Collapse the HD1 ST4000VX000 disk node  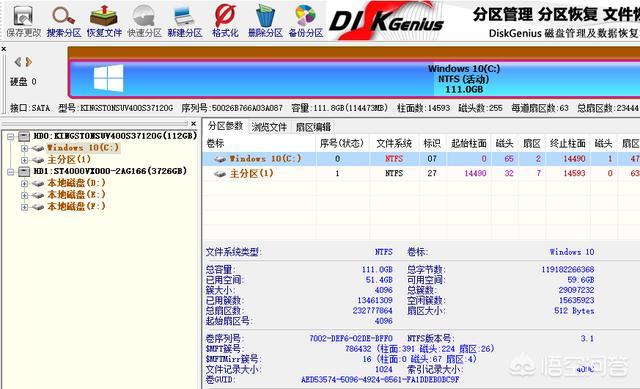[x=11, y=172]
